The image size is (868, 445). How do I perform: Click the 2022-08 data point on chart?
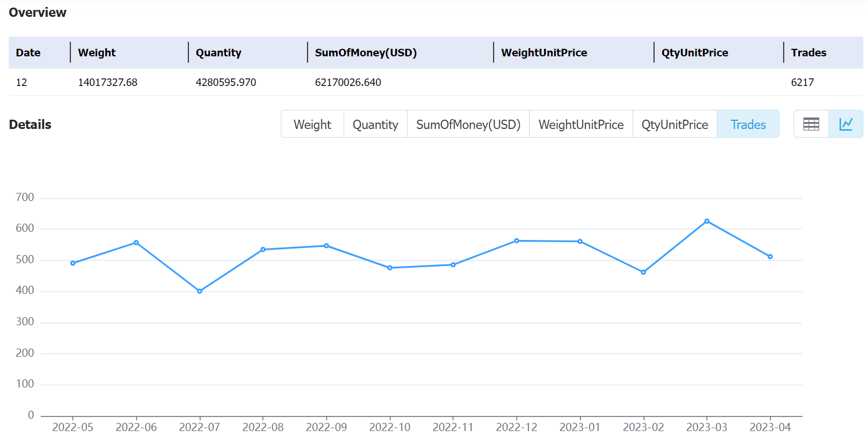(263, 249)
